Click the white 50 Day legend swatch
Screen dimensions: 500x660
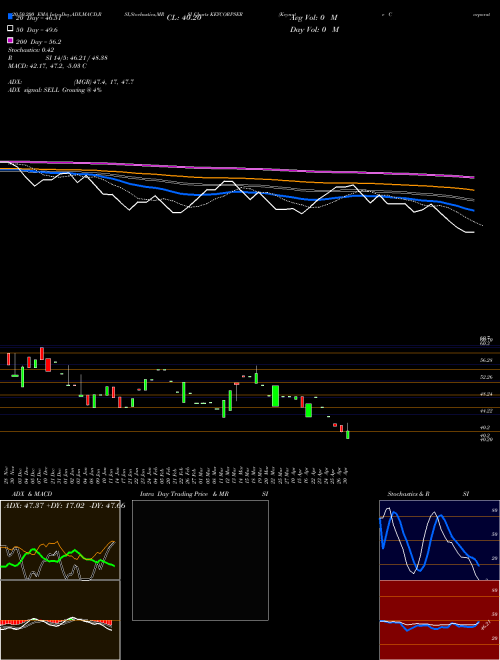(x=10, y=29)
